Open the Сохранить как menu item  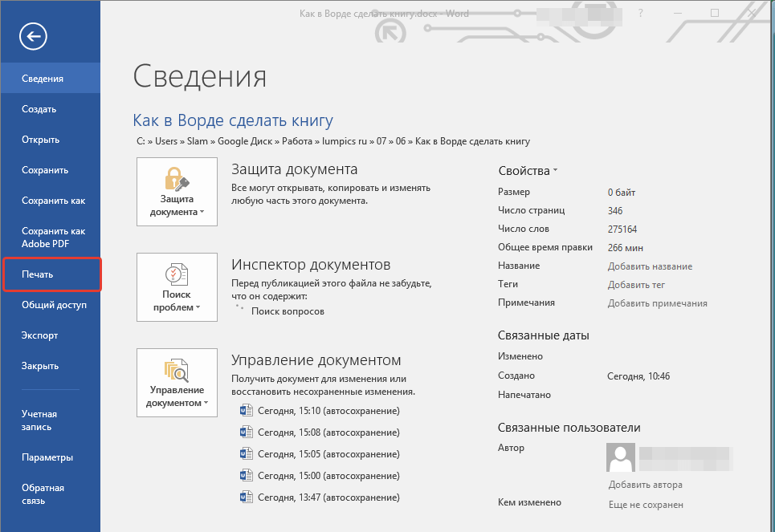pyautogui.click(x=53, y=201)
